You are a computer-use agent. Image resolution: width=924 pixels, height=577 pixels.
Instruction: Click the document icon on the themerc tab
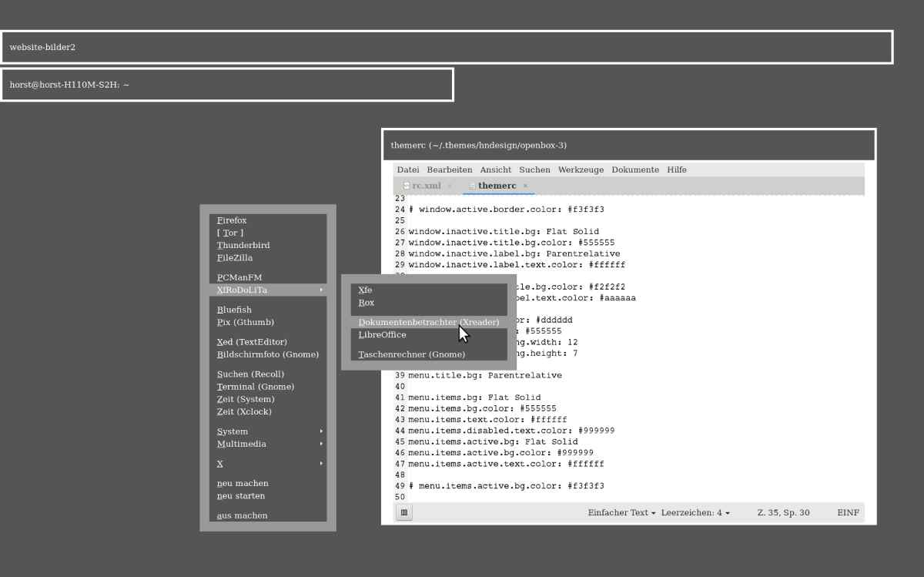click(x=472, y=186)
